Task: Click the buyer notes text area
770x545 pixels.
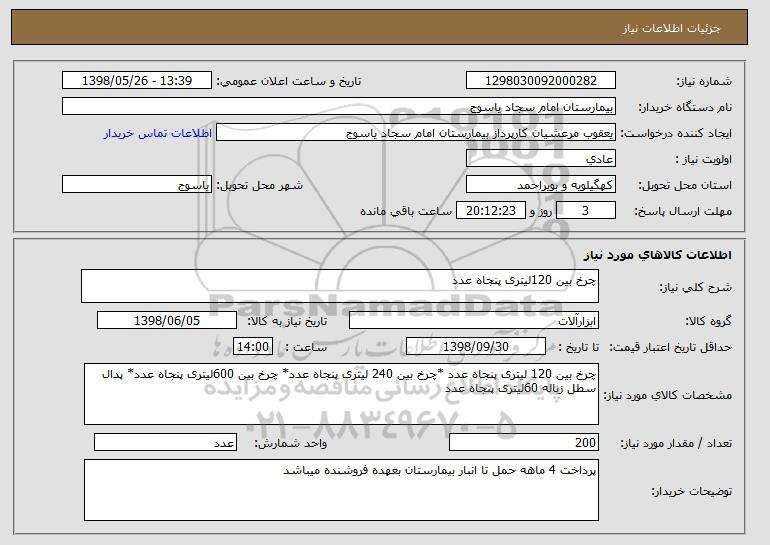Action: [x=341, y=490]
